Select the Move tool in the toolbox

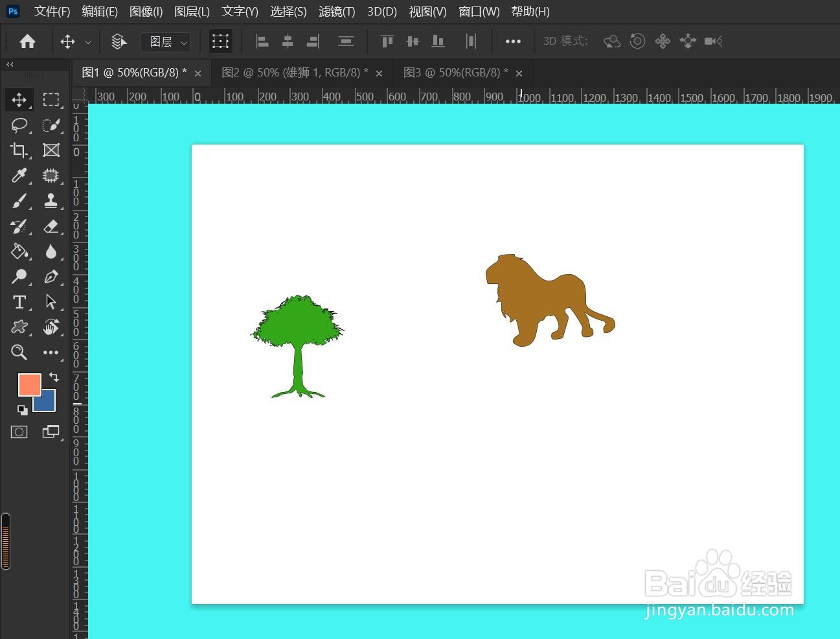click(x=19, y=100)
